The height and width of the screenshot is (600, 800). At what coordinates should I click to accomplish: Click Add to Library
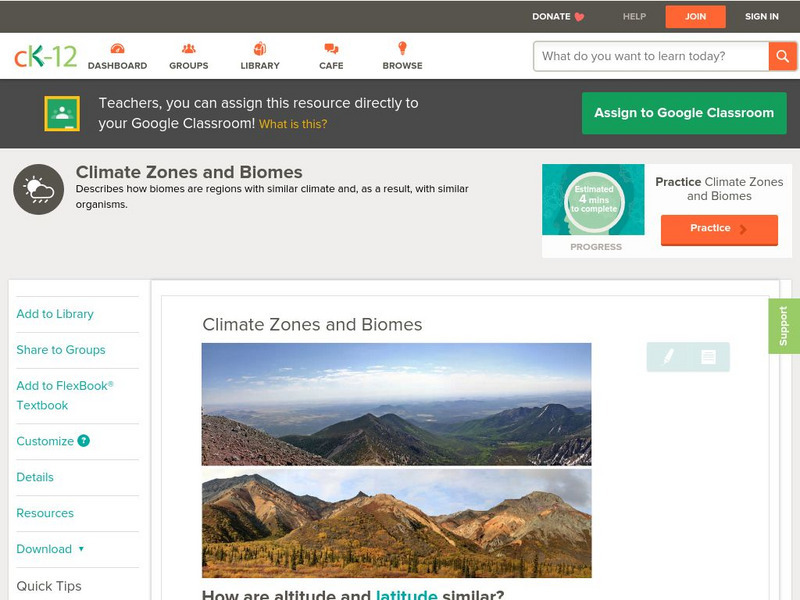55,314
